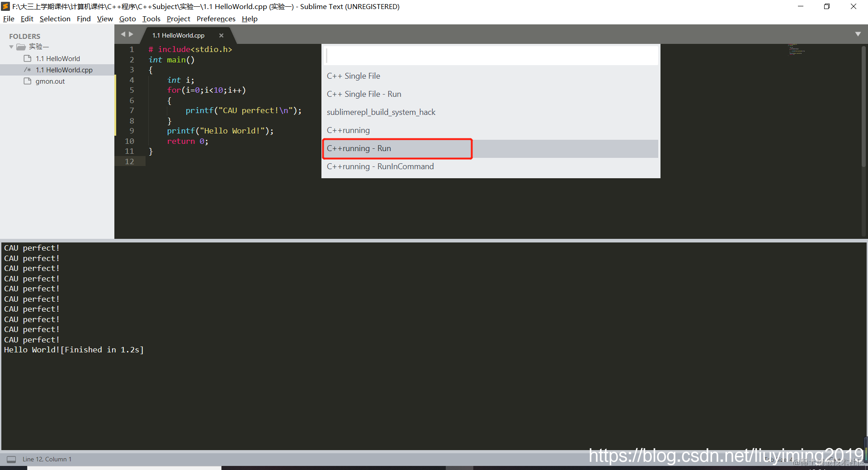Open the Preferences menu
Viewport: 868px width, 470px height.
coord(216,19)
